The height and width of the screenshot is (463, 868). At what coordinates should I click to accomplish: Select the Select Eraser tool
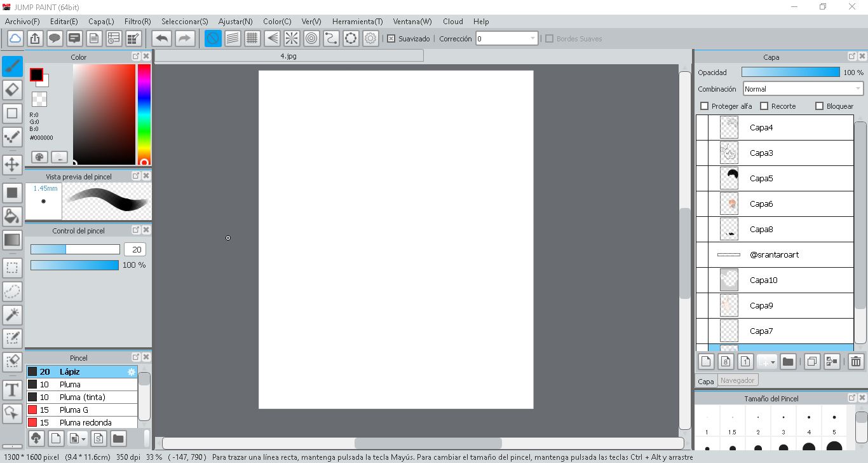point(12,362)
